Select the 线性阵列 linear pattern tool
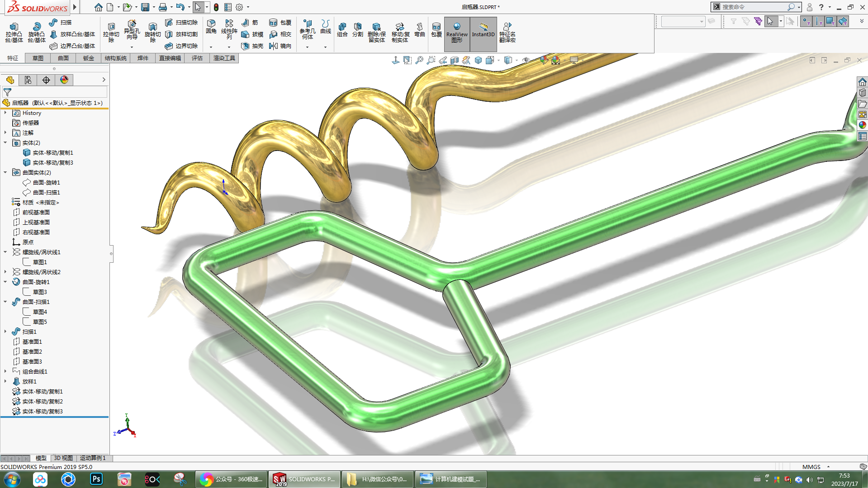This screenshot has width=868, height=488. (x=229, y=29)
